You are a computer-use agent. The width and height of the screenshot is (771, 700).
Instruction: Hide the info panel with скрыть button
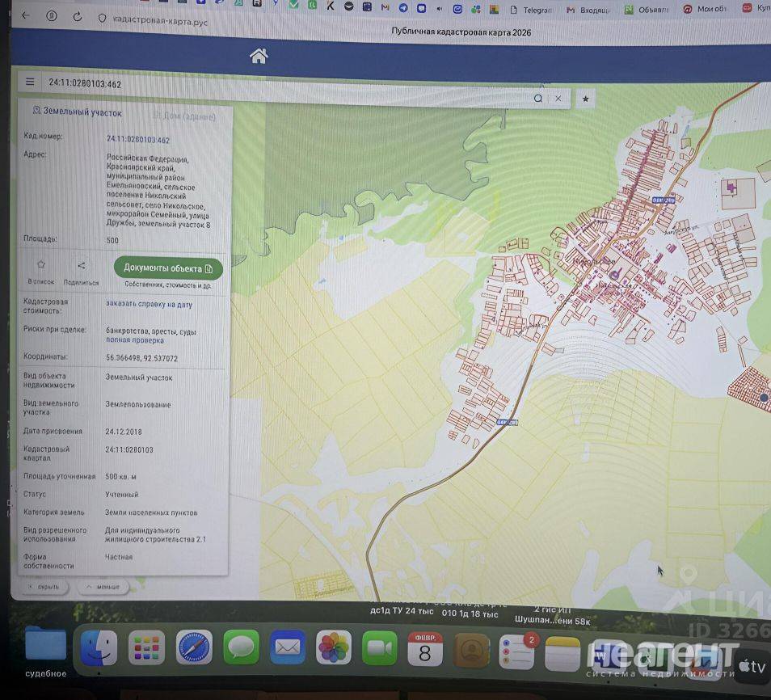point(44,586)
